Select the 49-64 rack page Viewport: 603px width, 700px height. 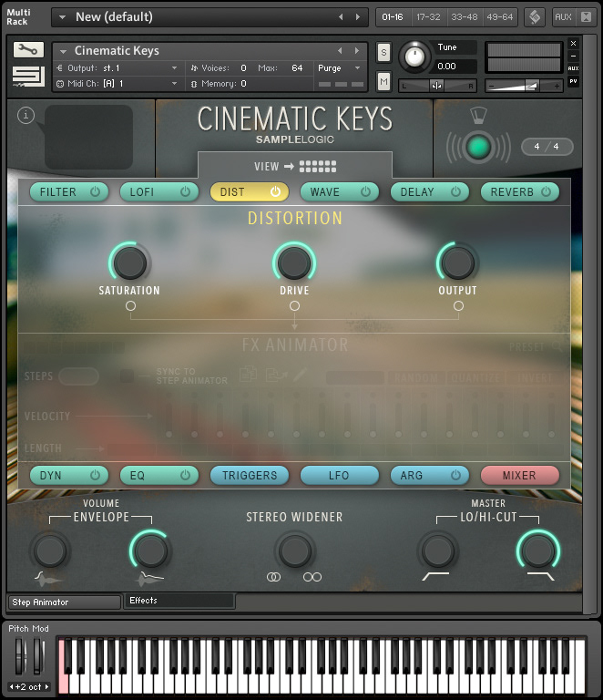pos(499,17)
